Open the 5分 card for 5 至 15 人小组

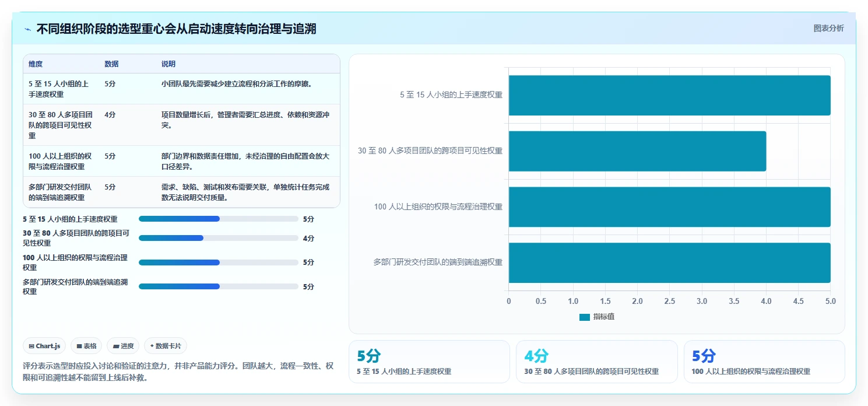pyautogui.click(x=429, y=362)
